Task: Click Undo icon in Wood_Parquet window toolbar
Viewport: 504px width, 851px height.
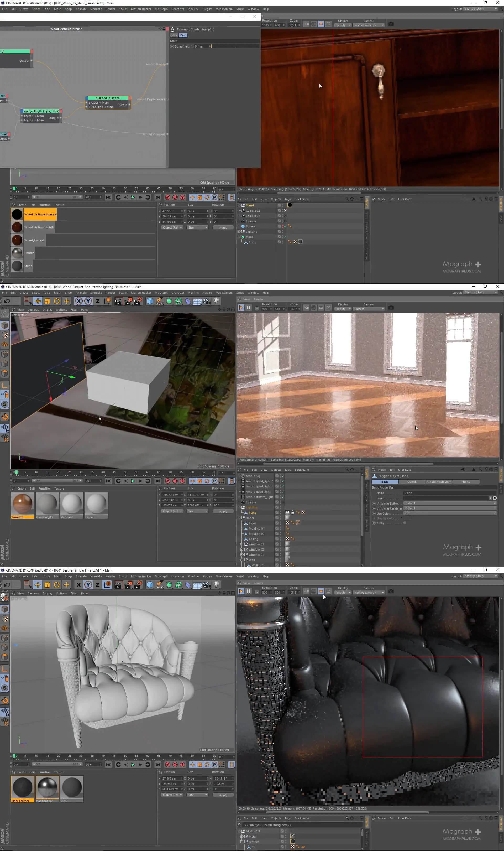Action: pyautogui.click(x=7, y=301)
